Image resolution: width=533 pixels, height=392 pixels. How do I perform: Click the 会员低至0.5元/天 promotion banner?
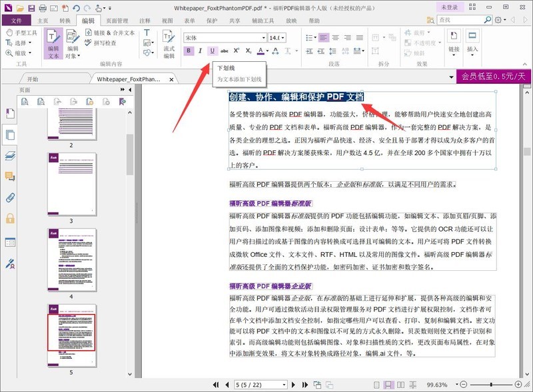(494, 77)
